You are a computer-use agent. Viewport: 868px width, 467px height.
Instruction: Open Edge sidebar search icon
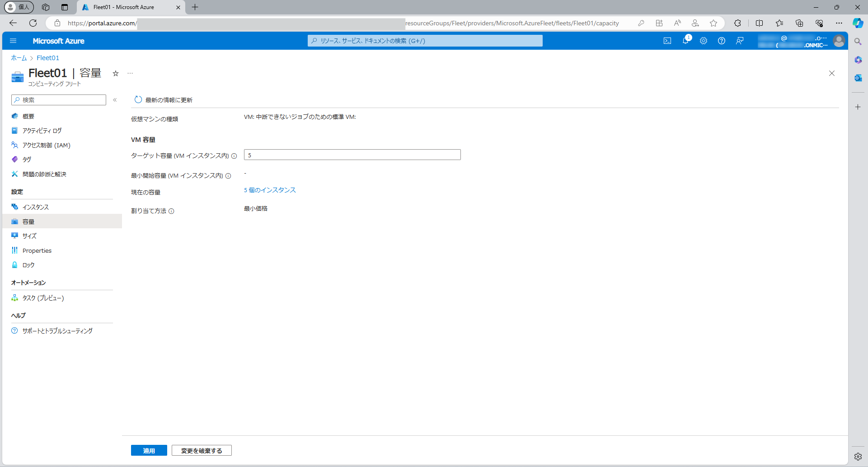(x=858, y=42)
